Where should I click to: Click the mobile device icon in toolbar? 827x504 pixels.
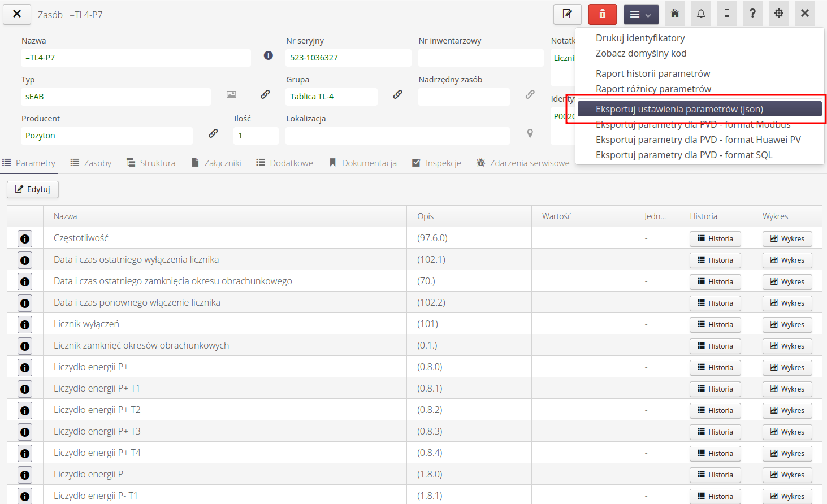726,14
